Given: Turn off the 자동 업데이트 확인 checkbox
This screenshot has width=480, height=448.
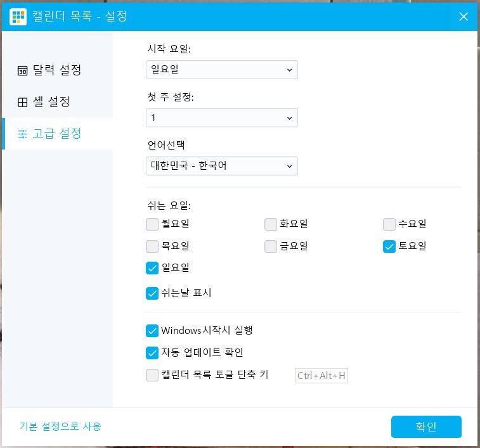Looking at the screenshot, I should [x=152, y=353].
